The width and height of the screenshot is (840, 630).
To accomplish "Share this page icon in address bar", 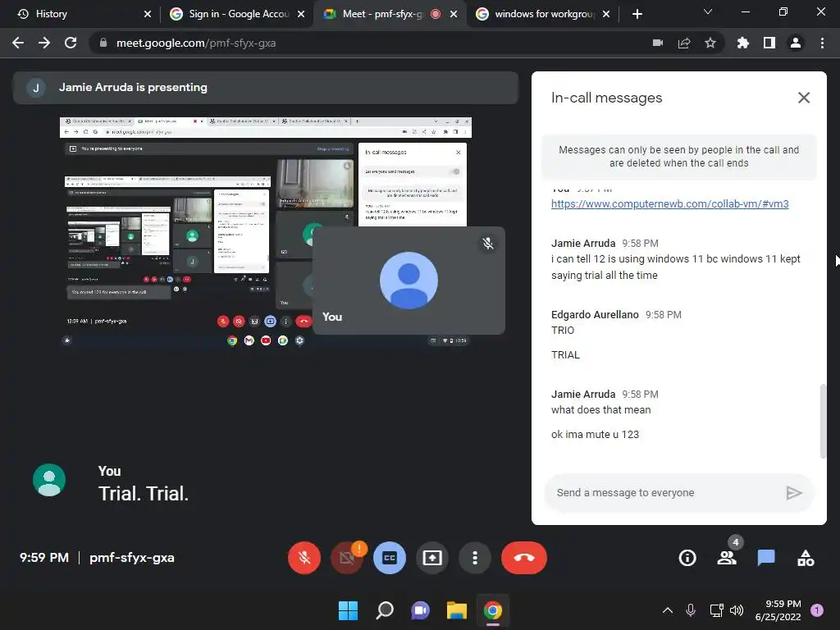I will 684,43.
